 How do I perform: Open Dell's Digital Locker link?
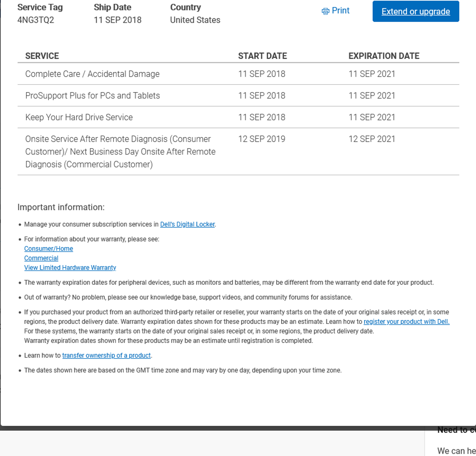coord(187,224)
